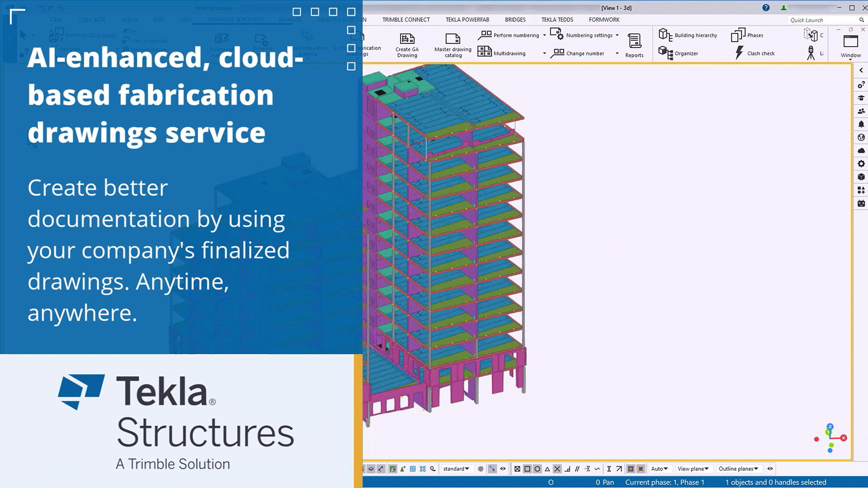Switch to the TRIMBLE CONNECT tab
Image resolution: width=868 pixels, height=488 pixels.
(406, 20)
